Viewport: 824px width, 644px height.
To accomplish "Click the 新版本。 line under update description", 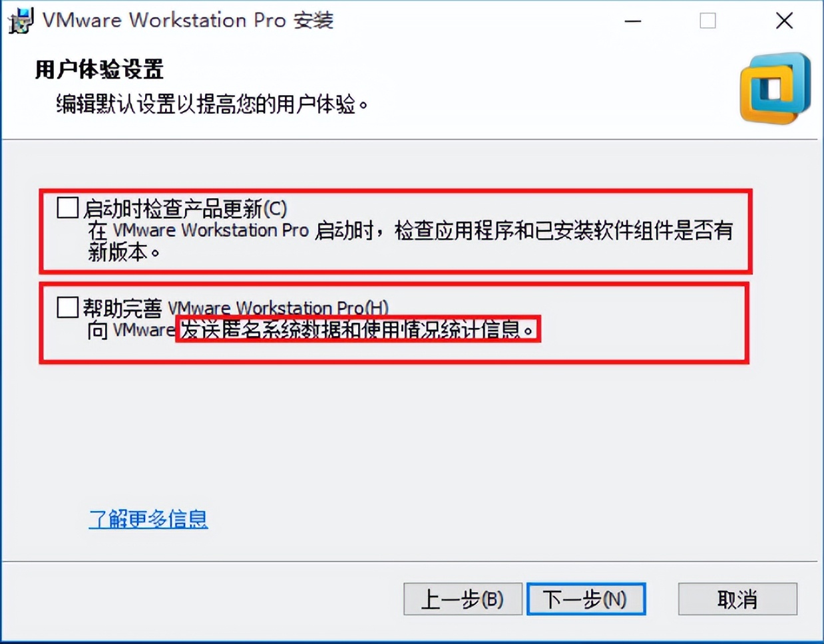I will [124, 252].
